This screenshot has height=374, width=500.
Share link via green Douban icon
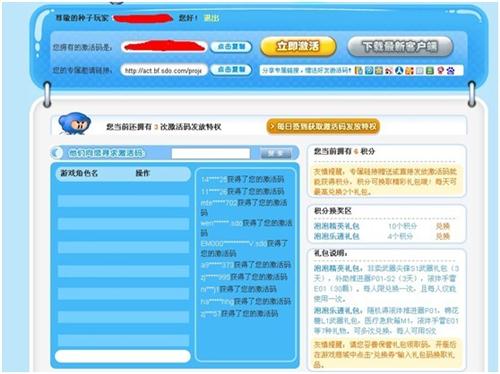[430, 70]
